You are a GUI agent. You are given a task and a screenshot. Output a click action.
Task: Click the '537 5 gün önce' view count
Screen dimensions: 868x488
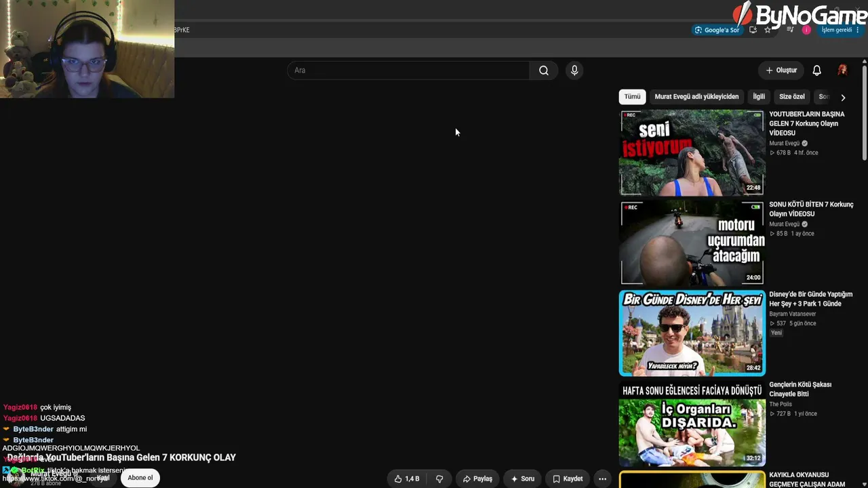[793, 324]
